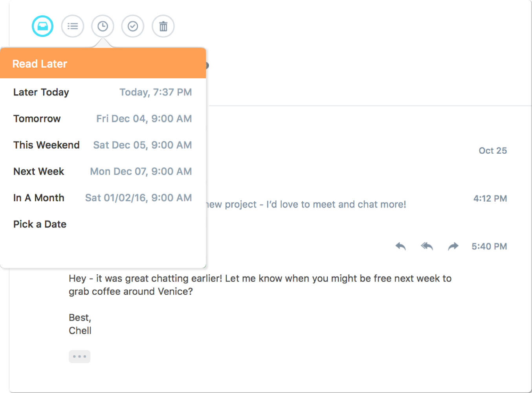The height and width of the screenshot is (393, 532).
Task: Forward the email with arrow icon
Action: tap(453, 246)
